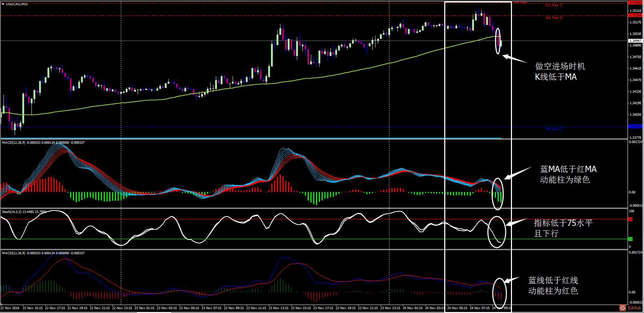The height and width of the screenshot is (313, 644).
Task: Click the 1.35170 price scale value
Action: coord(635,22)
